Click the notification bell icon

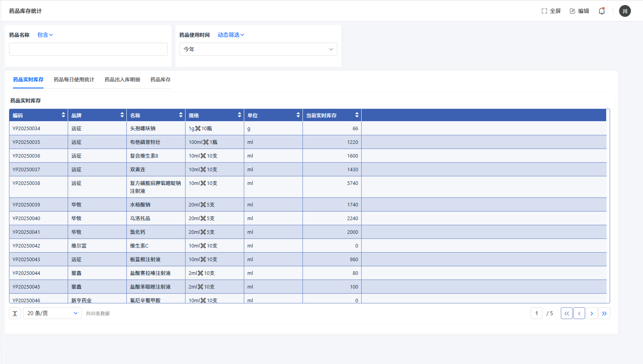602,11
